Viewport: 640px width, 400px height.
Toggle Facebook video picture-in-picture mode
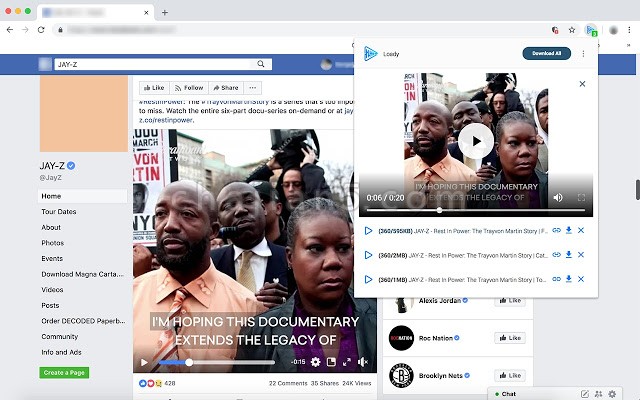click(331, 362)
